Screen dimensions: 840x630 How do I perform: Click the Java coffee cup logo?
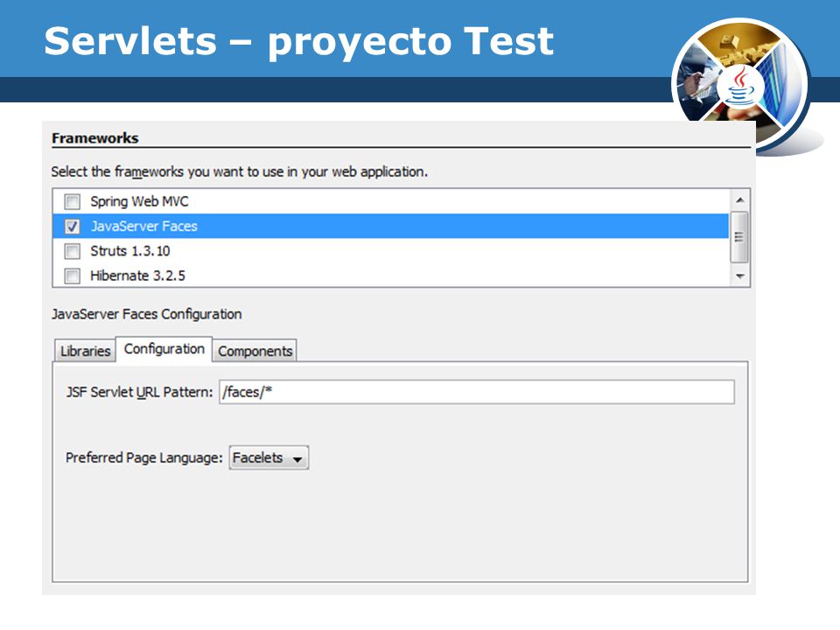pos(740,86)
